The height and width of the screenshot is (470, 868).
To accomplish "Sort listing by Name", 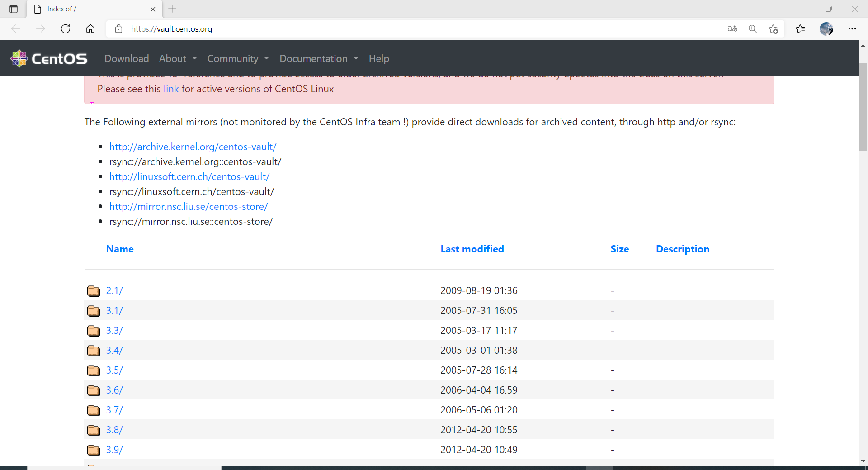I will click(x=120, y=249).
